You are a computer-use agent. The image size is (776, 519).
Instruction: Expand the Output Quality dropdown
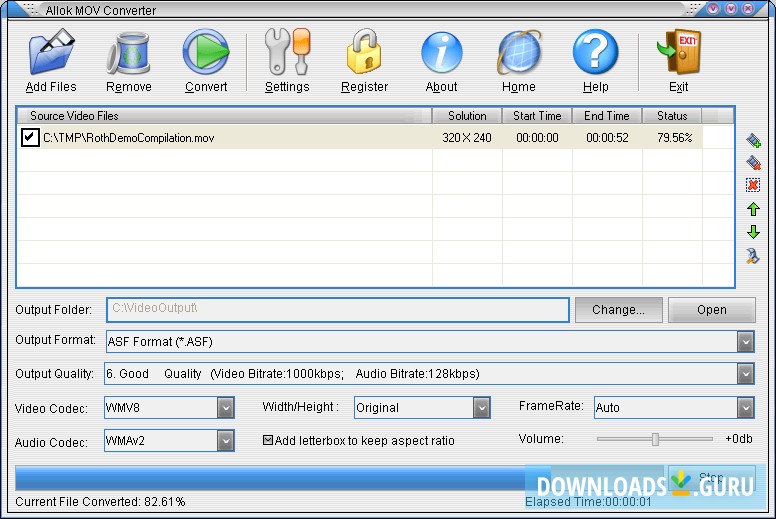[745, 374]
